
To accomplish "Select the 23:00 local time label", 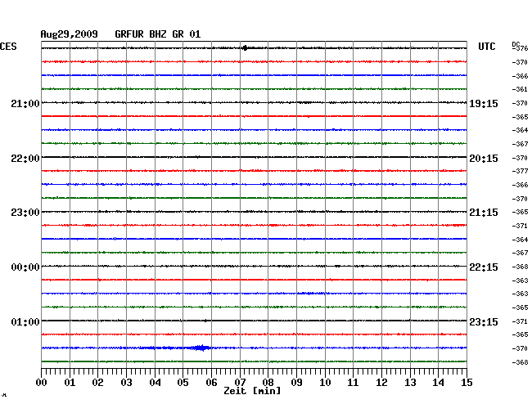I will click(25, 213).
